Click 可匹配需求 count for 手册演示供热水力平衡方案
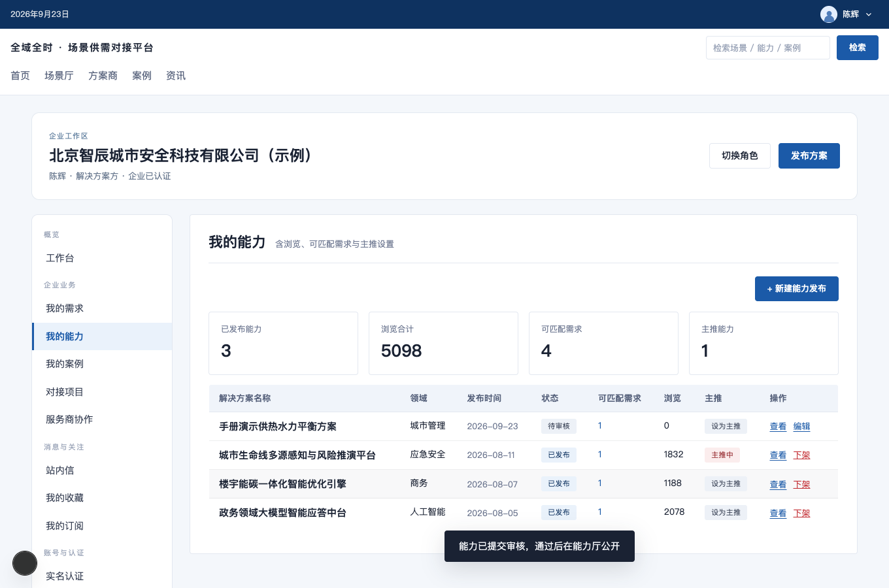 point(600,425)
